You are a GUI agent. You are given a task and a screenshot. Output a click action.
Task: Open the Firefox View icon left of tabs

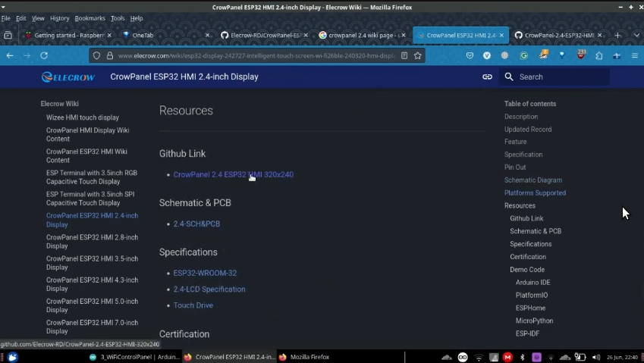[x=8, y=36]
